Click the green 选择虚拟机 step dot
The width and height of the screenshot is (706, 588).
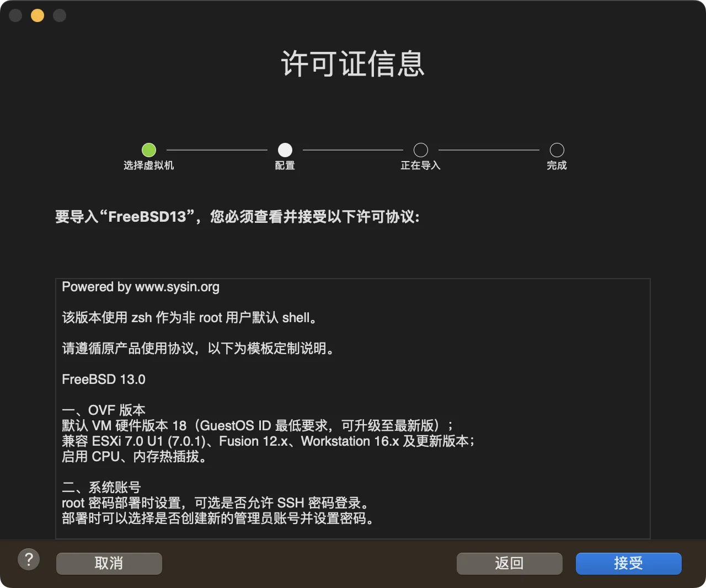(x=149, y=149)
